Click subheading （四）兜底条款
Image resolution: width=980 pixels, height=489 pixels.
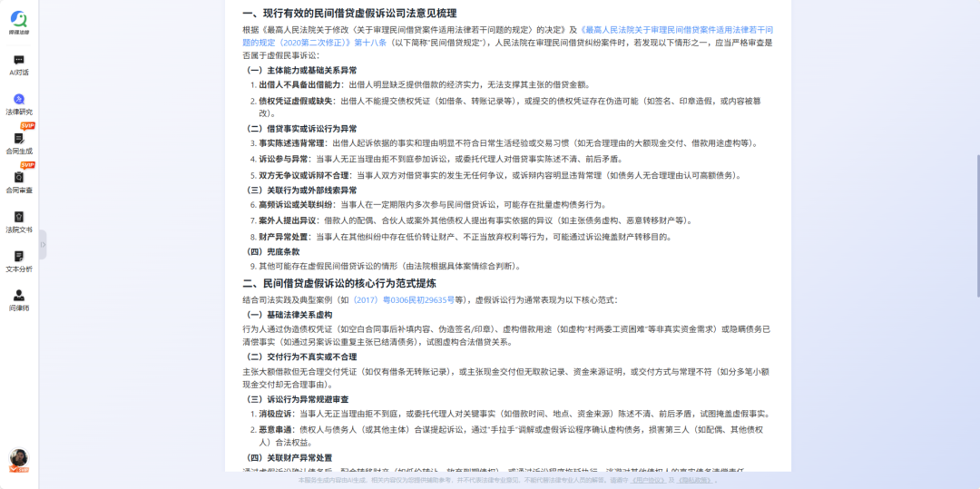272,251
